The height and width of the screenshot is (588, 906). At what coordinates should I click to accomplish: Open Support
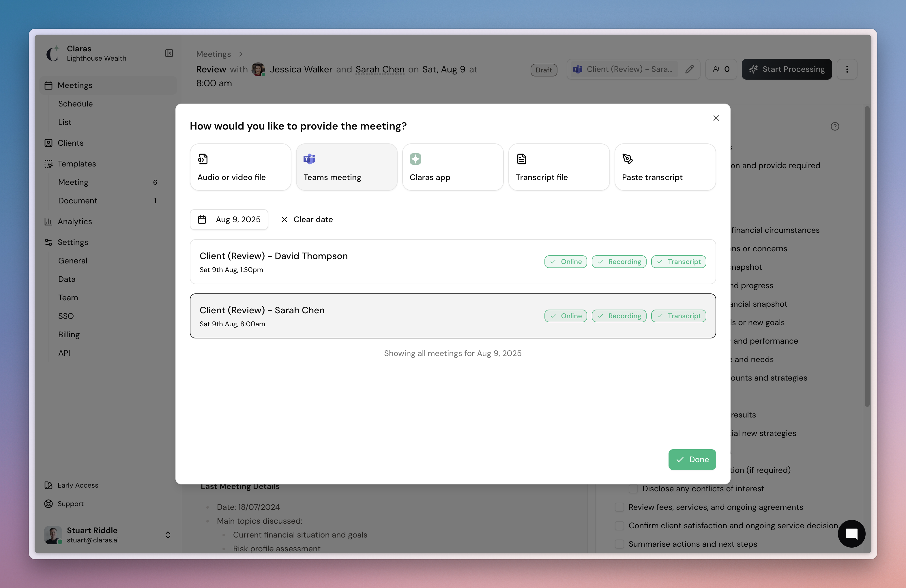point(64,503)
